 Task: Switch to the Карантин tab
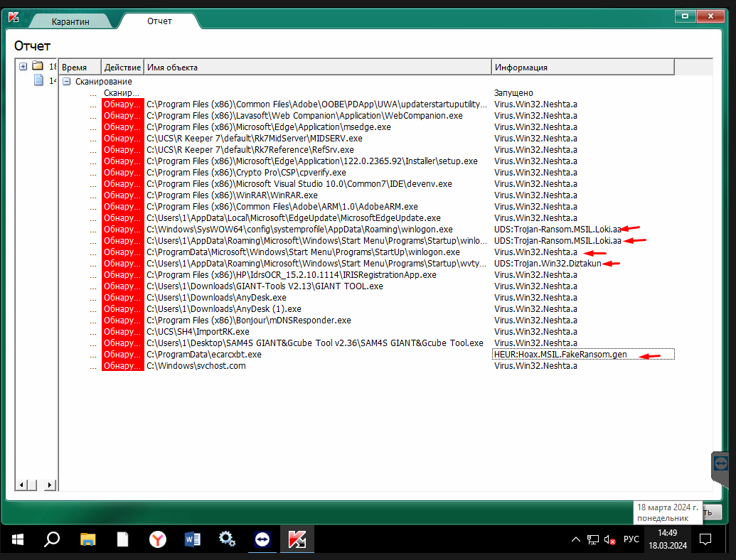pyautogui.click(x=70, y=21)
